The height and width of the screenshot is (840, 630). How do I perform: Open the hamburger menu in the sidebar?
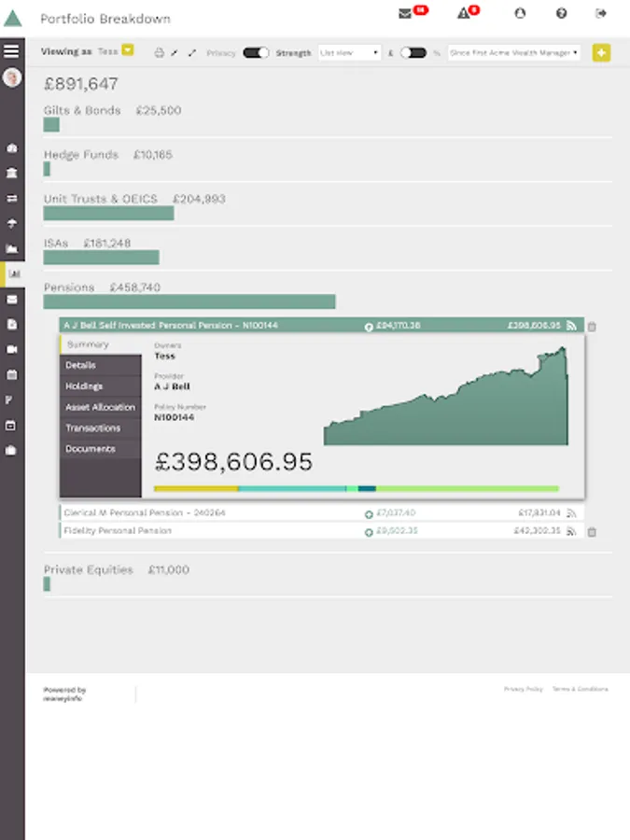click(x=11, y=51)
